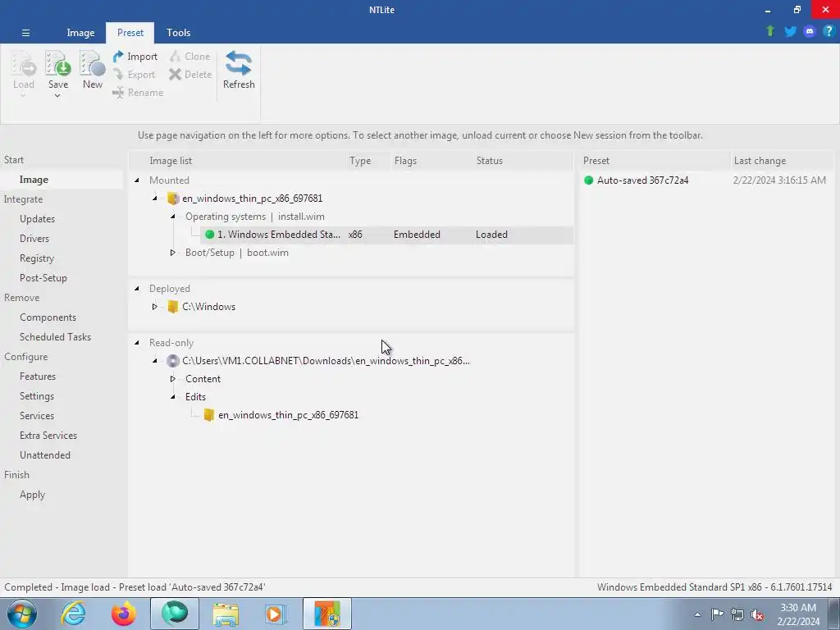Click the green update arrow icon
This screenshot has height=630, width=840.
click(x=770, y=31)
